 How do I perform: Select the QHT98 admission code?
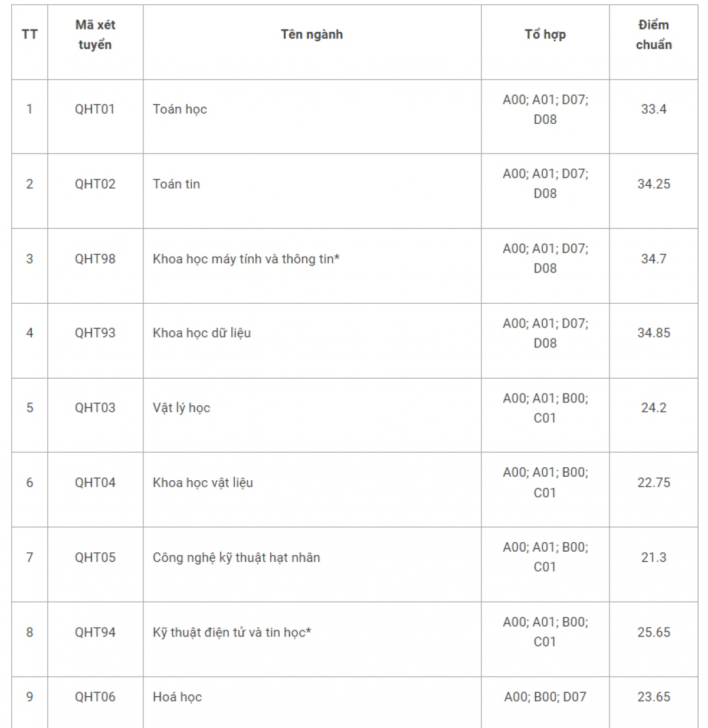point(95,259)
